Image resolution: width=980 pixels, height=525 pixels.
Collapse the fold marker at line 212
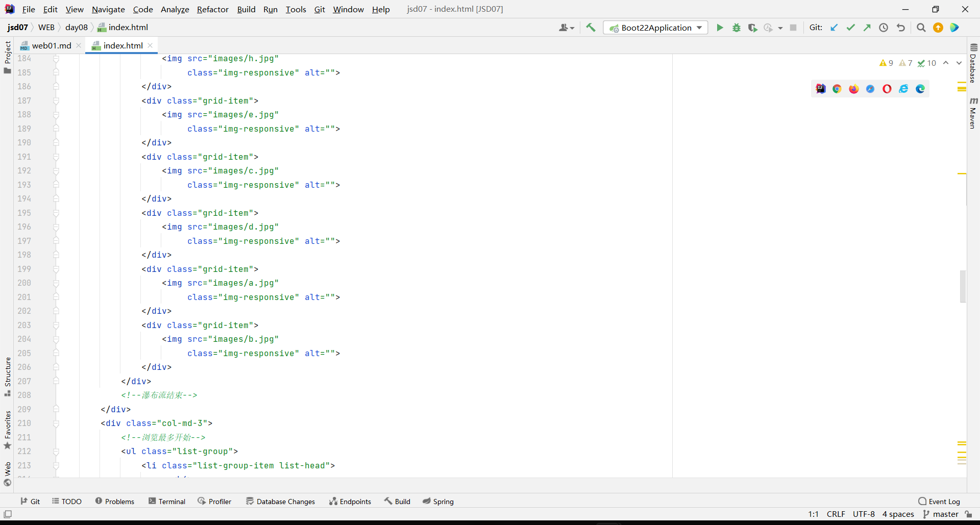(x=56, y=451)
